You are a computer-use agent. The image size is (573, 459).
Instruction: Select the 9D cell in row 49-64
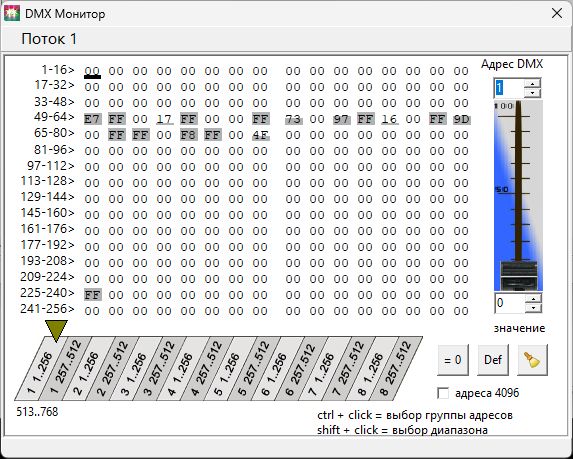(x=461, y=119)
